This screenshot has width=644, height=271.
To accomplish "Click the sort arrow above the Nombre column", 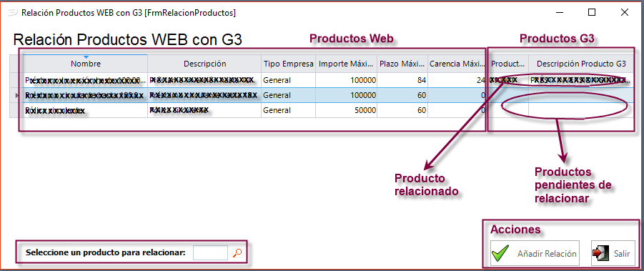I will (x=86, y=56).
